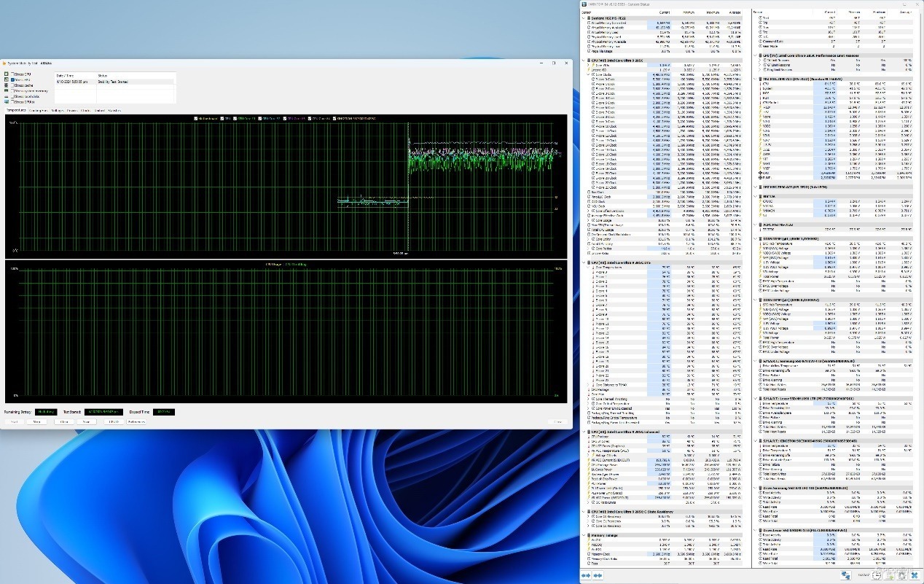Open sensor settings via the gear icon
Image resolution: width=924 pixels, height=584 pixels.
pos(901,575)
